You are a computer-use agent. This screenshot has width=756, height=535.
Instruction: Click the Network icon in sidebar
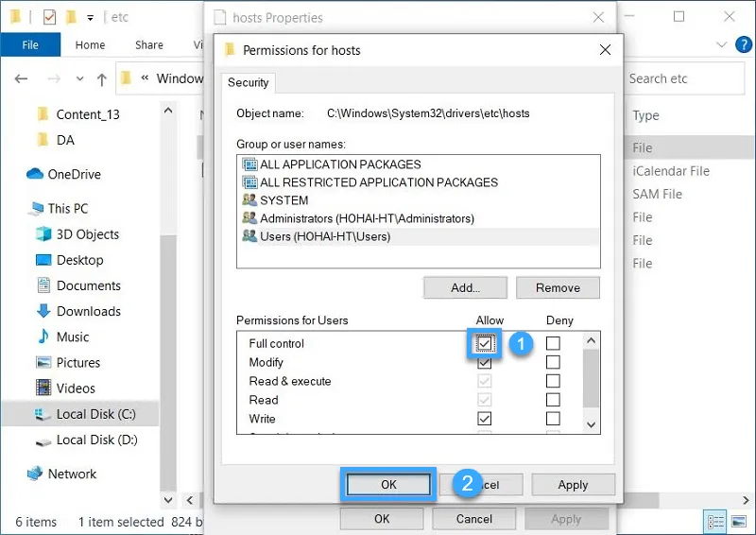point(35,474)
